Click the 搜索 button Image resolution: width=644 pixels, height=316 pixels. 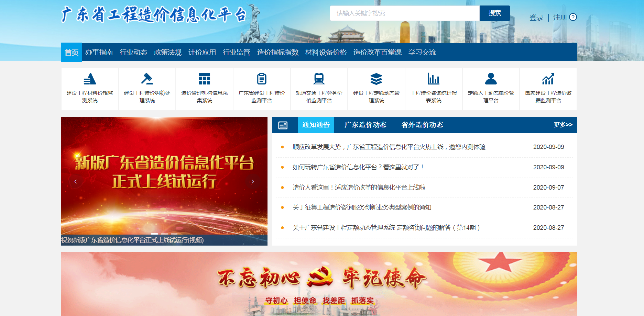point(495,13)
